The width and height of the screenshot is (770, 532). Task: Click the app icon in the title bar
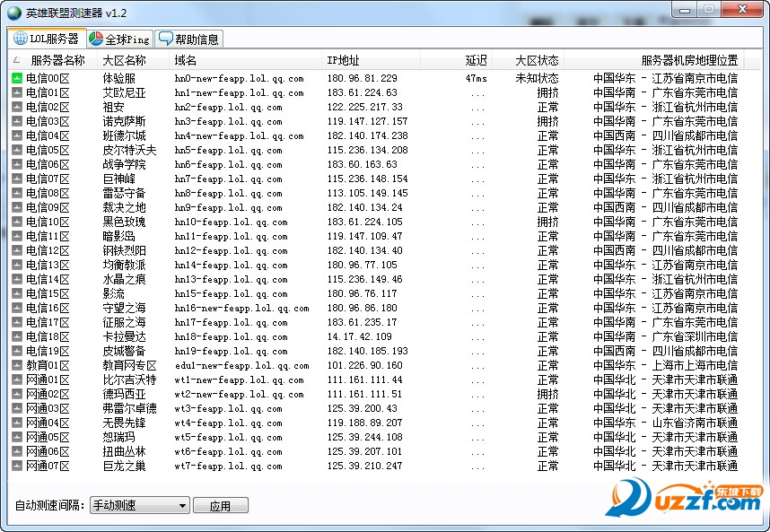(13, 10)
